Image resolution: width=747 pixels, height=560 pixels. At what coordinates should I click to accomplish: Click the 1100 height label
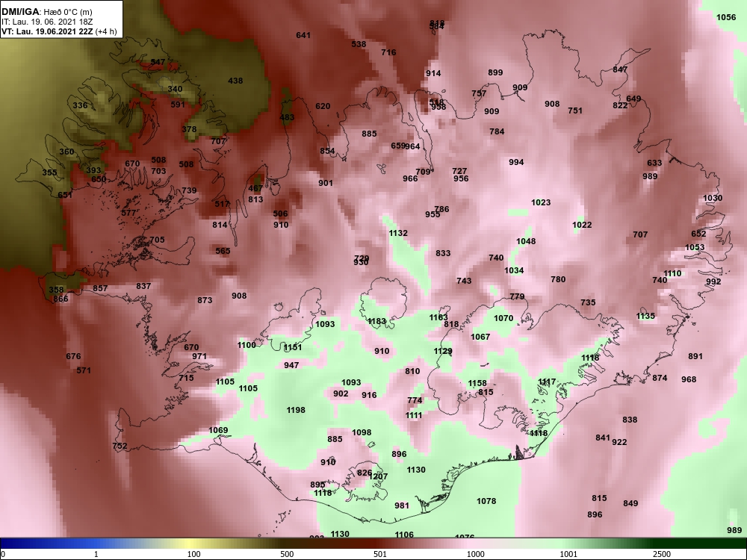point(247,345)
